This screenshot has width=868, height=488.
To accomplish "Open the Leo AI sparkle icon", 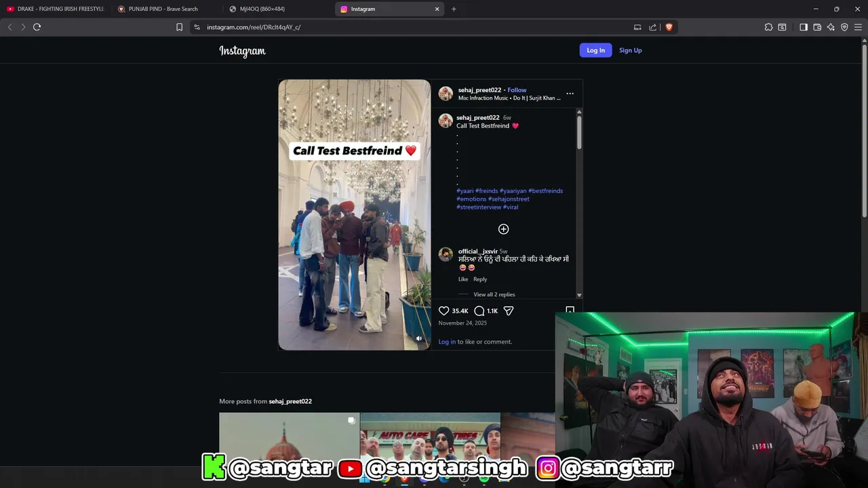I will (831, 27).
